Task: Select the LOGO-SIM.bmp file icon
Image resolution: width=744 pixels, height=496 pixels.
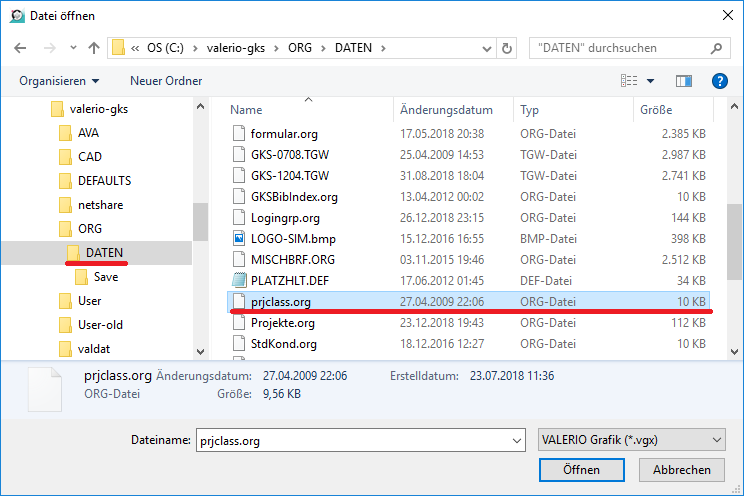Action: click(238, 238)
